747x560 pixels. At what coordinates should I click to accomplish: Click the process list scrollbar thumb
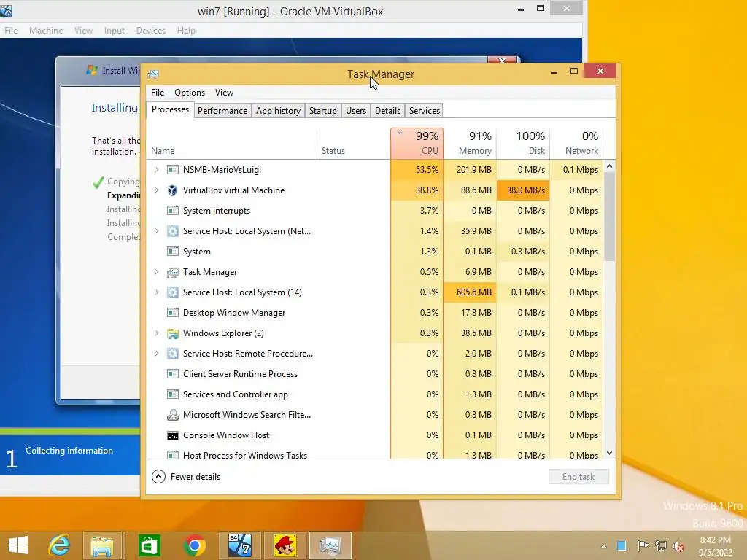coord(609,217)
